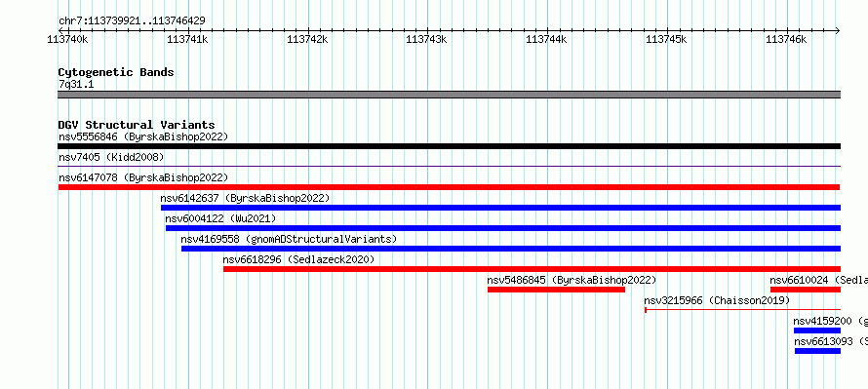Open nsv6147078 (ByrskaBishop2022) variant label
Viewport: 868px width, 389px height.
pyautogui.click(x=143, y=177)
